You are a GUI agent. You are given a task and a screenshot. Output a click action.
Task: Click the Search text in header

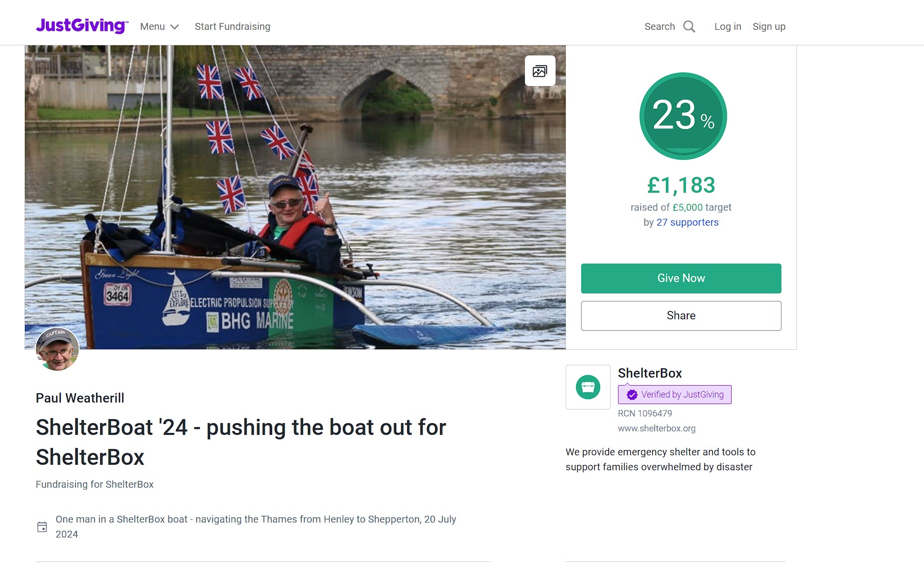pos(659,26)
